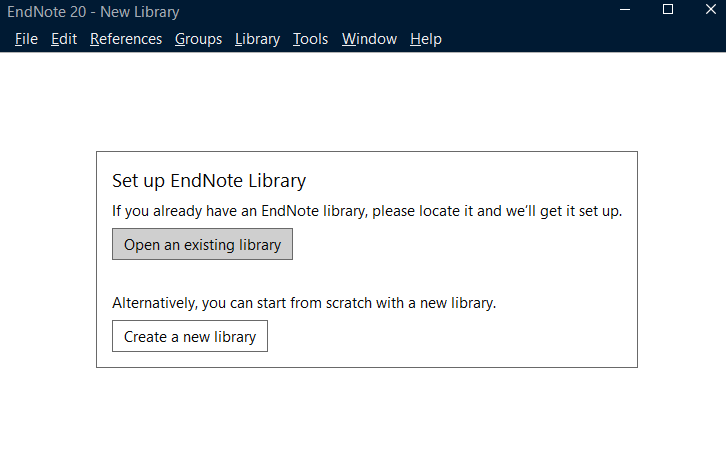Click the Set up EndNote Library heading
This screenshot has width=726, height=458.
point(208,181)
